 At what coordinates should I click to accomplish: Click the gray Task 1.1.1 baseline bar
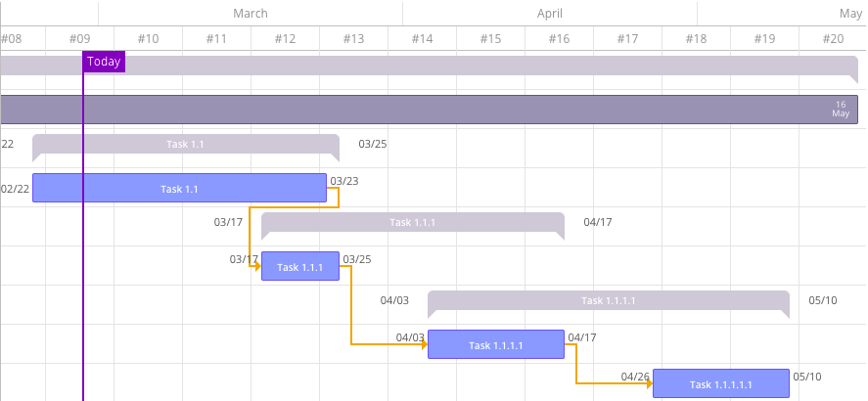click(412, 222)
